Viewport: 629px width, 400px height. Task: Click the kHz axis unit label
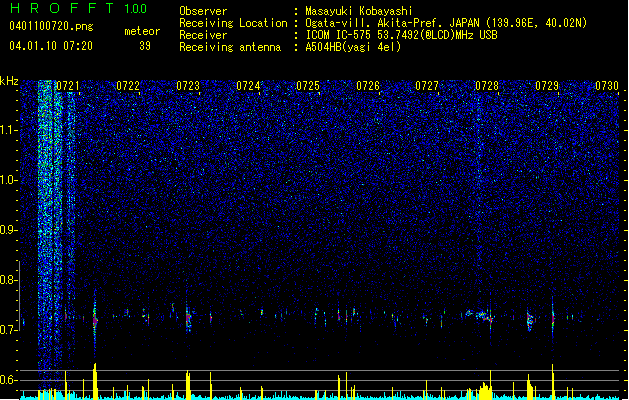click(9, 81)
